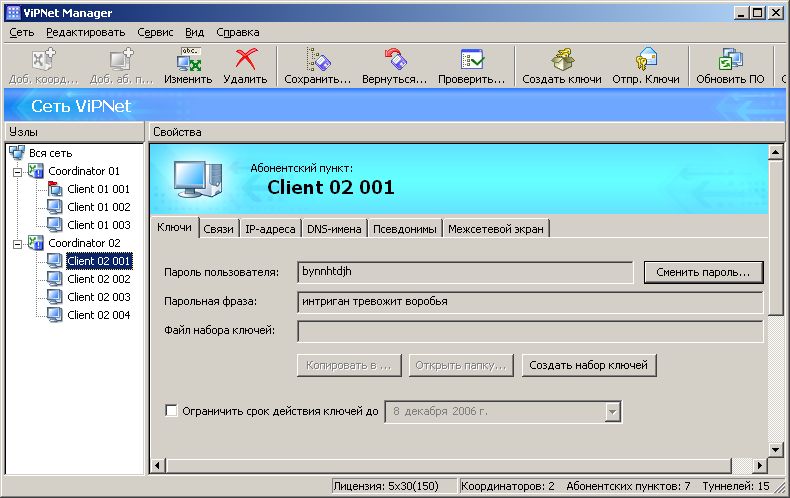The image size is (790, 498).
Task: Collapse the Coordinator 02 tree branch
Action: 18,244
